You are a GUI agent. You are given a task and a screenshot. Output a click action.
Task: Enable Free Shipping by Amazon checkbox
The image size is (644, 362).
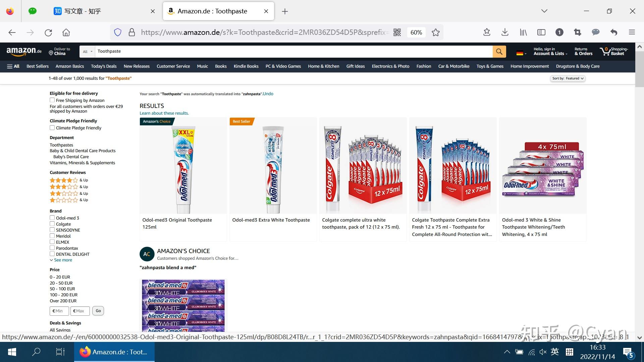coord(52,100)
